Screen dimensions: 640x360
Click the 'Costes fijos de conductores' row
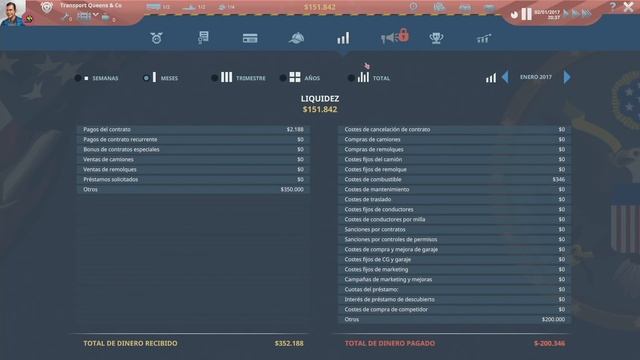click(454, 209)
